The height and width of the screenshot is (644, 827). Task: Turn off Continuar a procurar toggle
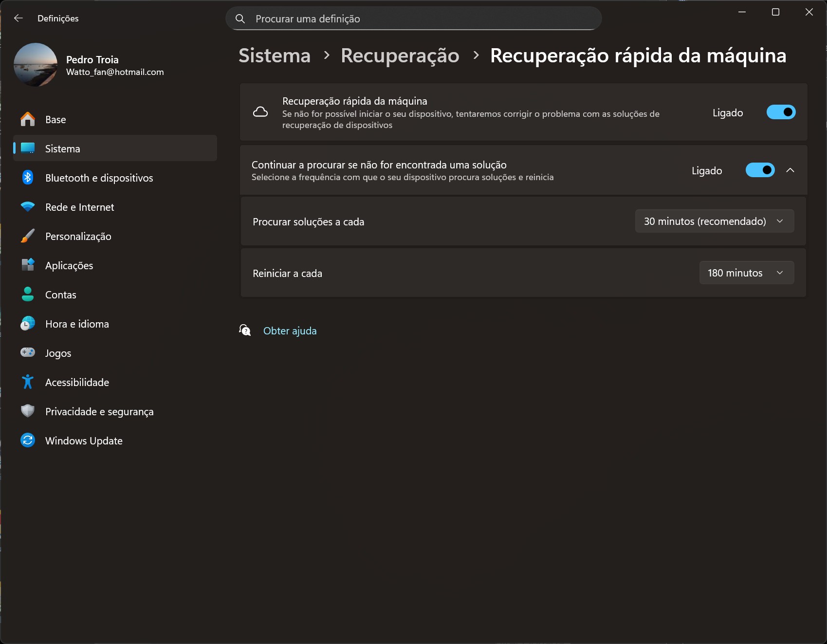click(x=760, y=170)
